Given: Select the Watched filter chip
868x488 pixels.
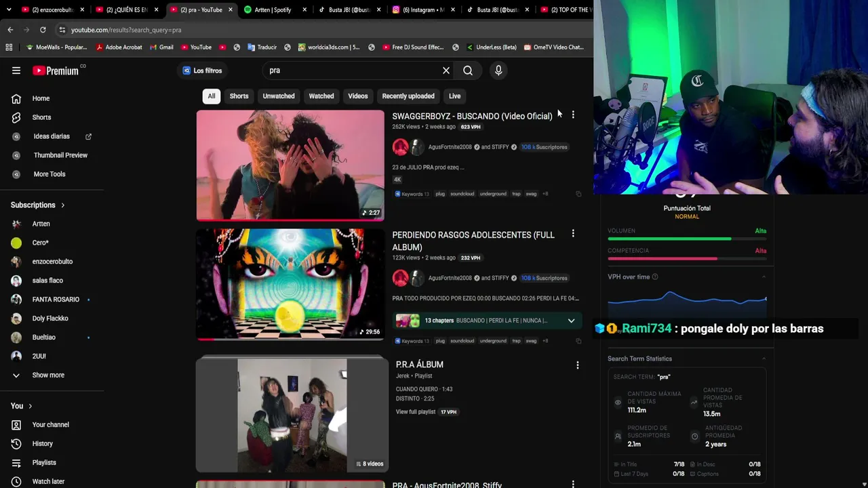Looking at the screenshot, I should click(x=321, y=96).
